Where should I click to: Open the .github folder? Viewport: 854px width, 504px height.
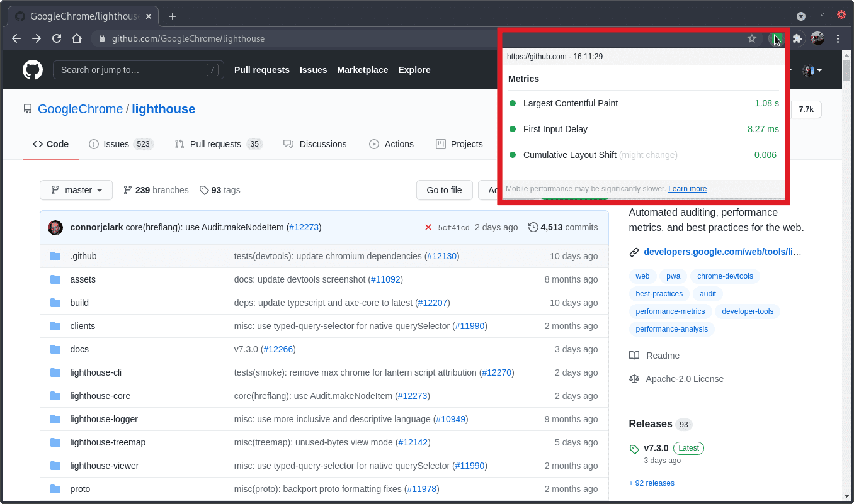(83, 256)
